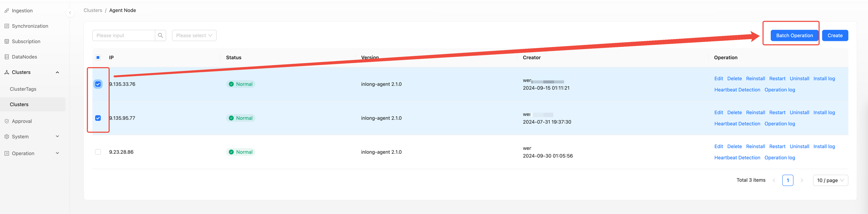
Task: Click the Batch Operation button
Action: pyautogui.click(x=794, y=35)
